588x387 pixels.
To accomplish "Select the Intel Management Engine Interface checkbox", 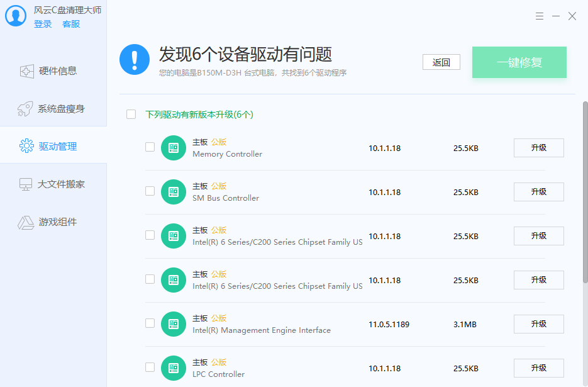I will (150, 323).
